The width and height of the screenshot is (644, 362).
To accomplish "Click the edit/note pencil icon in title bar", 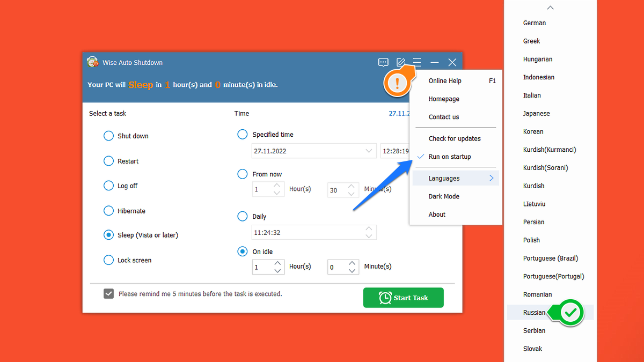I will point(400,62).
